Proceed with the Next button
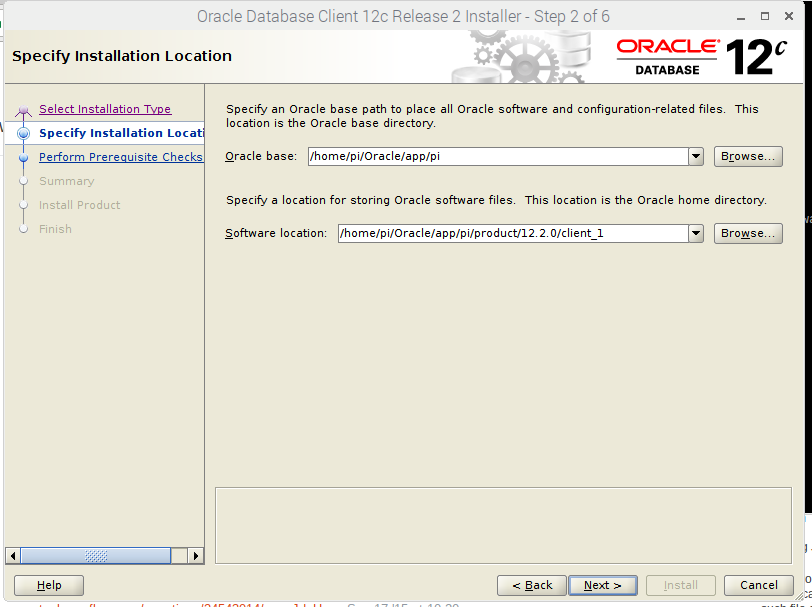The width and height of the screenshot is (812, 607). (603, 585)
